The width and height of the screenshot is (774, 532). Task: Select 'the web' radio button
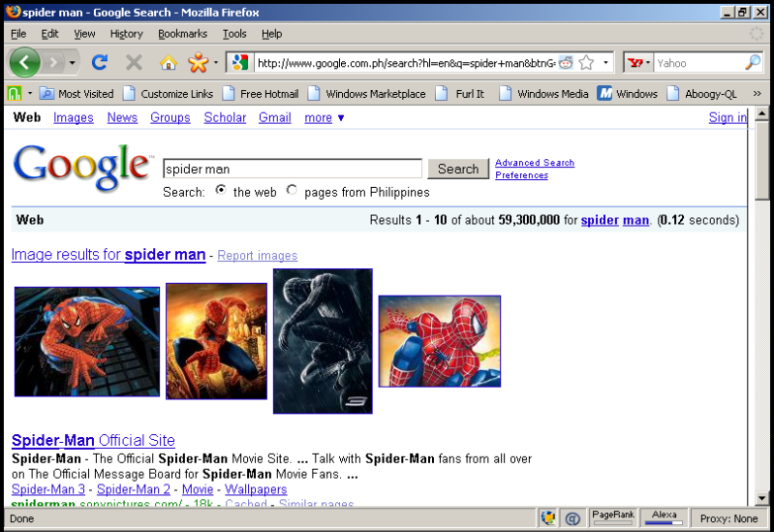point(221,190)
